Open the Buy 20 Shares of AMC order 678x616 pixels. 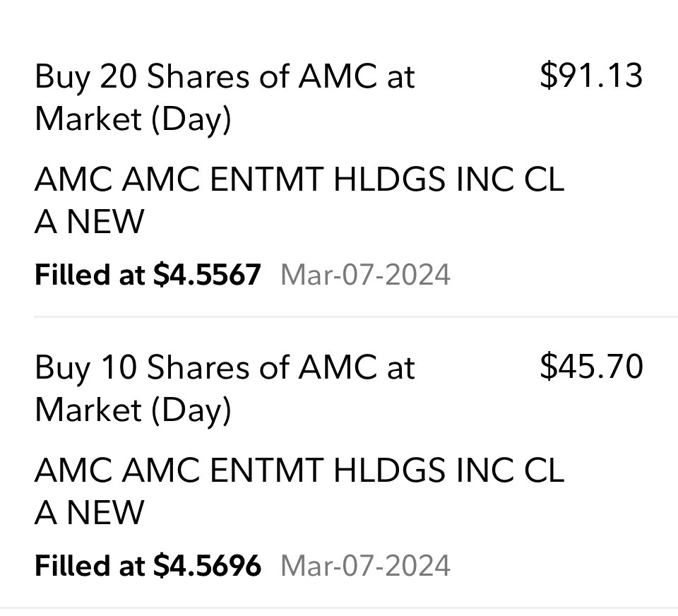click(339, 173)
